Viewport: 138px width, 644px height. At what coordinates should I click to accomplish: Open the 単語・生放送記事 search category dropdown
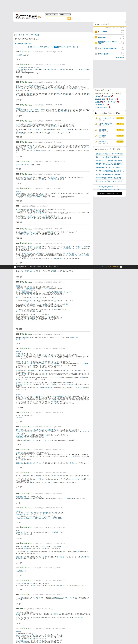[x=52, y=15]
